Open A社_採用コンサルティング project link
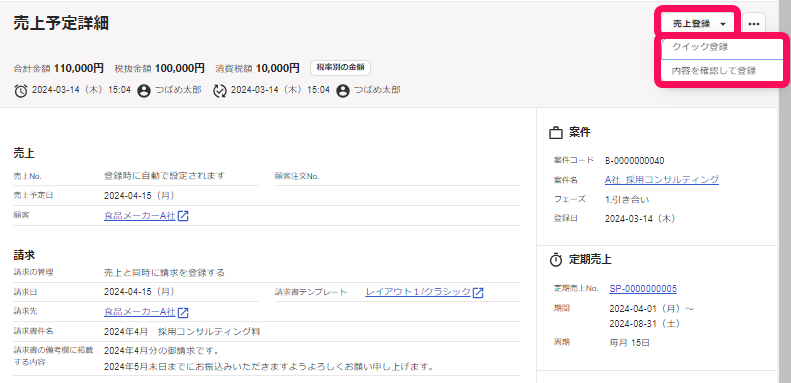Viewport: 791px width, 383px height. click(662, 179)
